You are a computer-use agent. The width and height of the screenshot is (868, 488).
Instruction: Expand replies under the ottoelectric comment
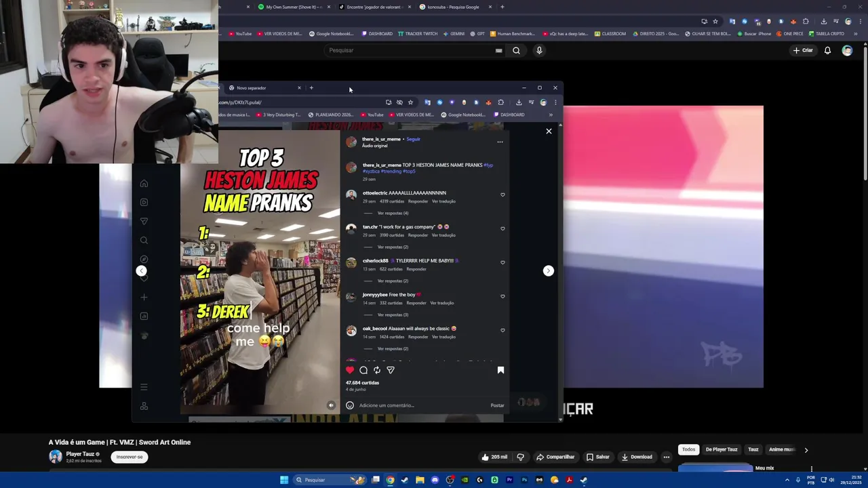pos(393,213)
